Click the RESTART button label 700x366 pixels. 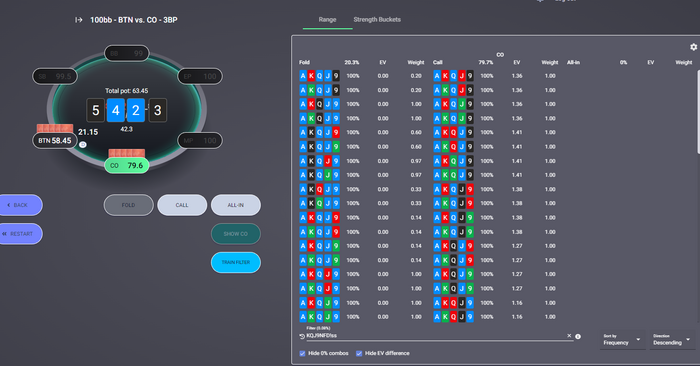pyautogui.click(x=21, y=233)
